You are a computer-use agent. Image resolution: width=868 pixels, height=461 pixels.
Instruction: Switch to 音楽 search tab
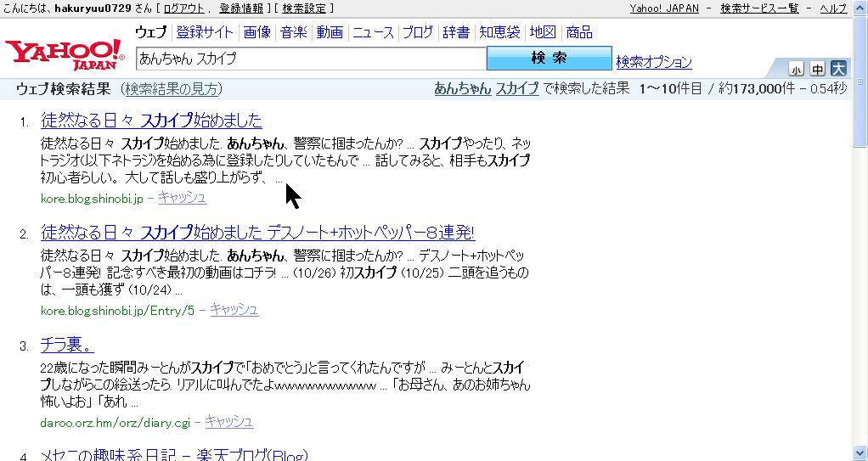point(293,32)
